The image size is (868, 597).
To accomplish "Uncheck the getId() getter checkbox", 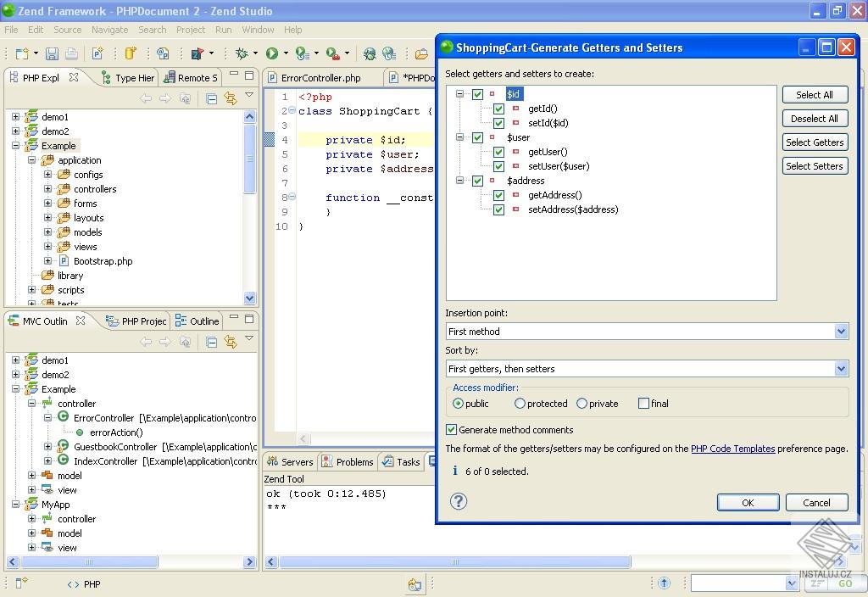I will [x=498, y=109].
